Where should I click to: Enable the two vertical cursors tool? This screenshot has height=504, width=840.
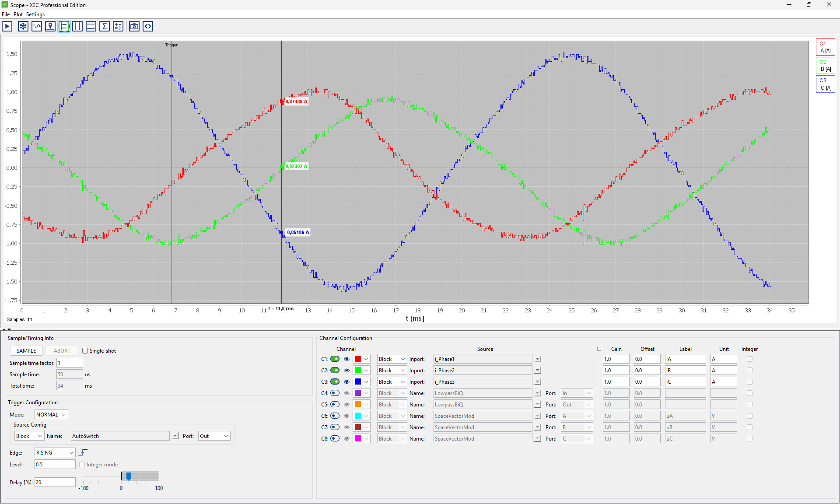coord(77,26)
